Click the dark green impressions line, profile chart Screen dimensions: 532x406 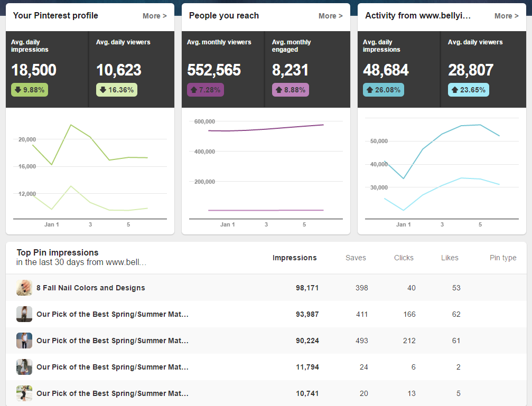pos(80,130)
